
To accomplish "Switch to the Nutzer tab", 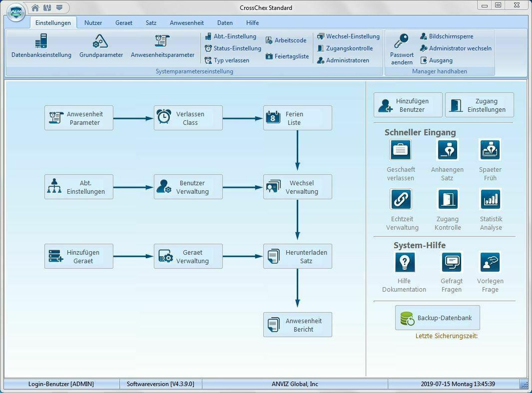I will click(x=93, y=23).
